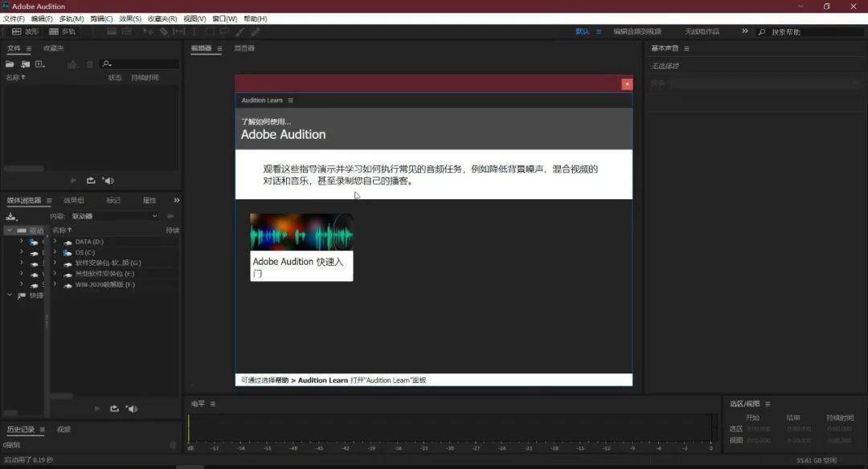Toggle loop playback in the Files panel
The width and height of the screenshot is (868, 469).
pos(91,181)
